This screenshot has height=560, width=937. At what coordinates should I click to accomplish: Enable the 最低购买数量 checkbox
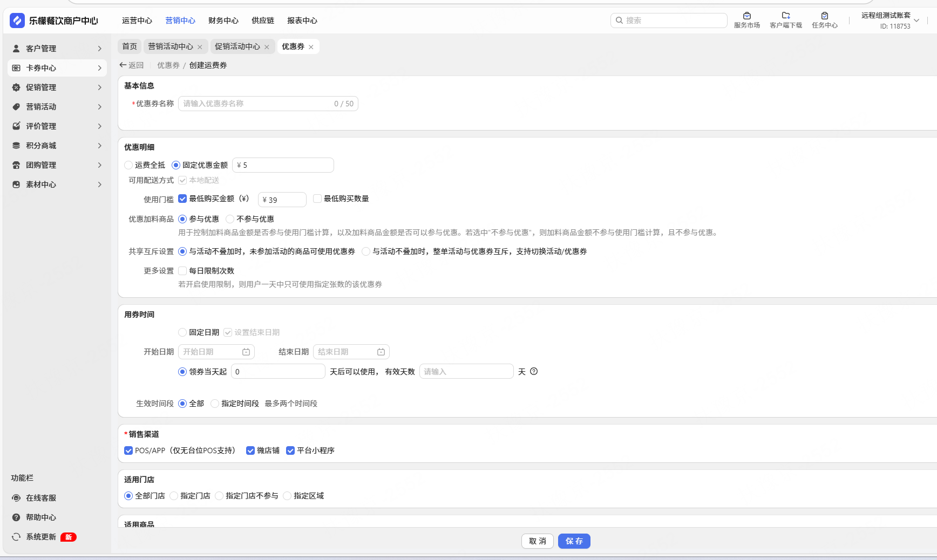pos(317,199)
